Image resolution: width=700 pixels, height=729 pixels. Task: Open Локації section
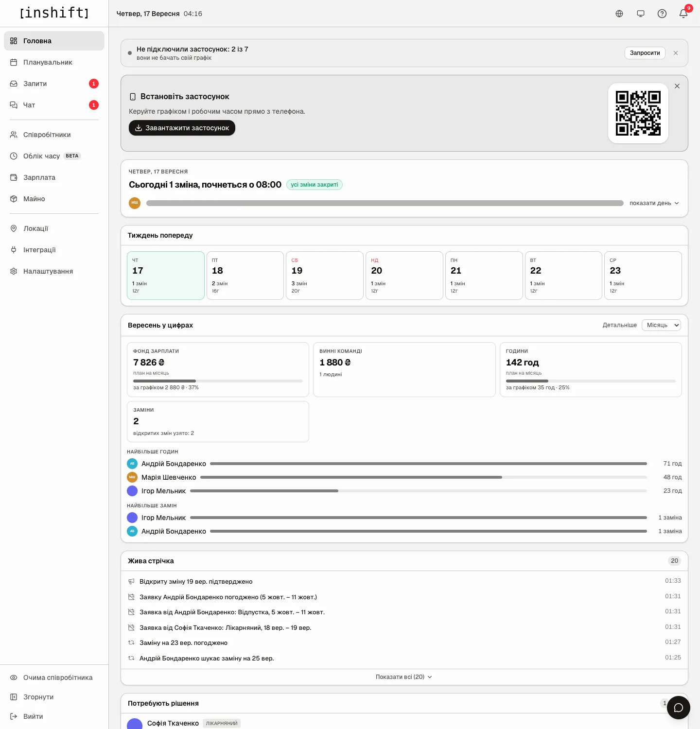pyautogui.click(x=54, y=228)
